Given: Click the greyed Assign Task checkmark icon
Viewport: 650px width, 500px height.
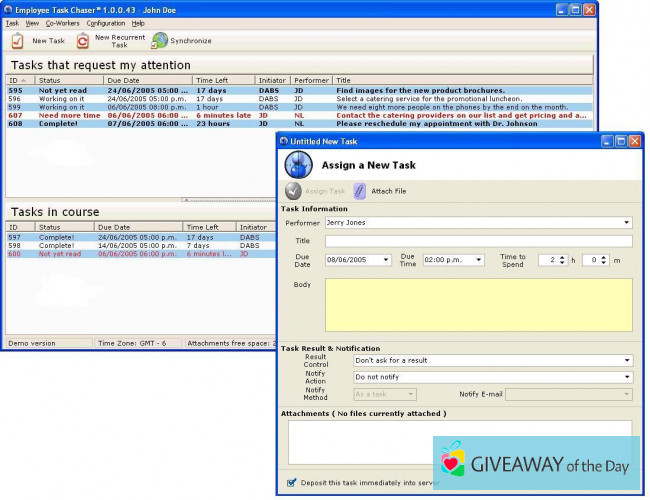Looking at the screenshot, I should click(x=293, y=190).
